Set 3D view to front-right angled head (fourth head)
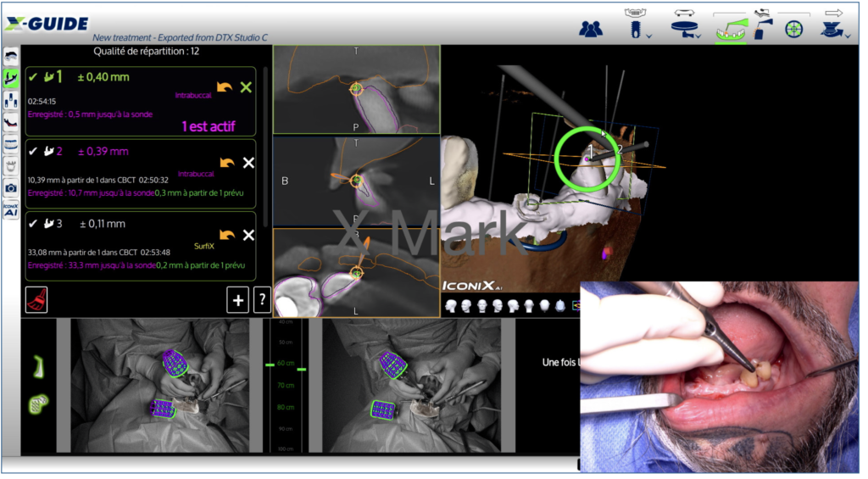868x479 pixels. pos(498,306)
